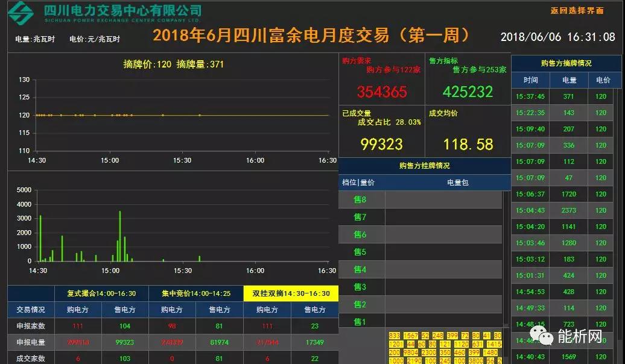The image size is (625, 364).
Task: Click the Sichuan Power Exchange logo icon
Action: [x=22, y=12]
